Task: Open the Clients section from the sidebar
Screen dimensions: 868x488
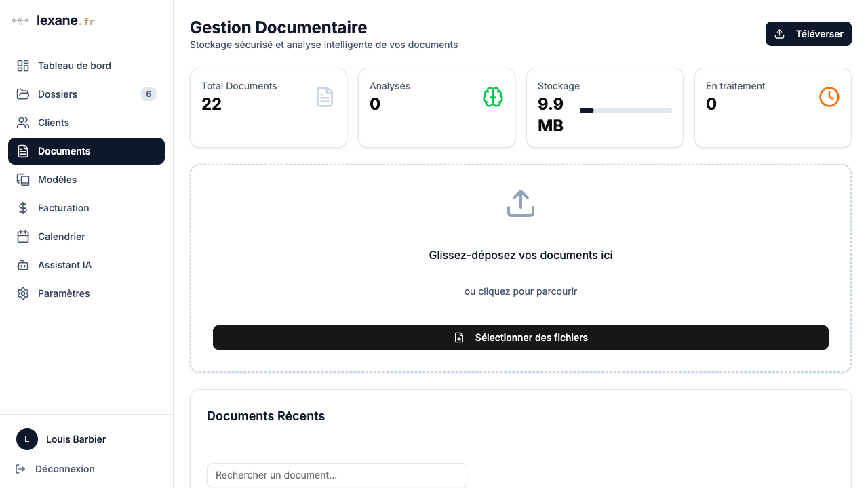Action: (x=53, y=122)
